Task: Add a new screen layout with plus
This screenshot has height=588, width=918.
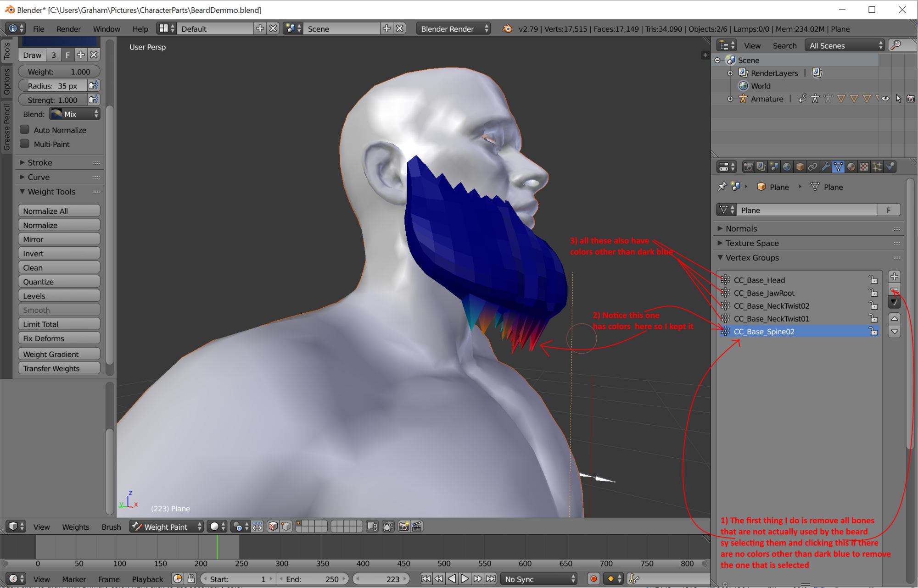Action: 260,28
